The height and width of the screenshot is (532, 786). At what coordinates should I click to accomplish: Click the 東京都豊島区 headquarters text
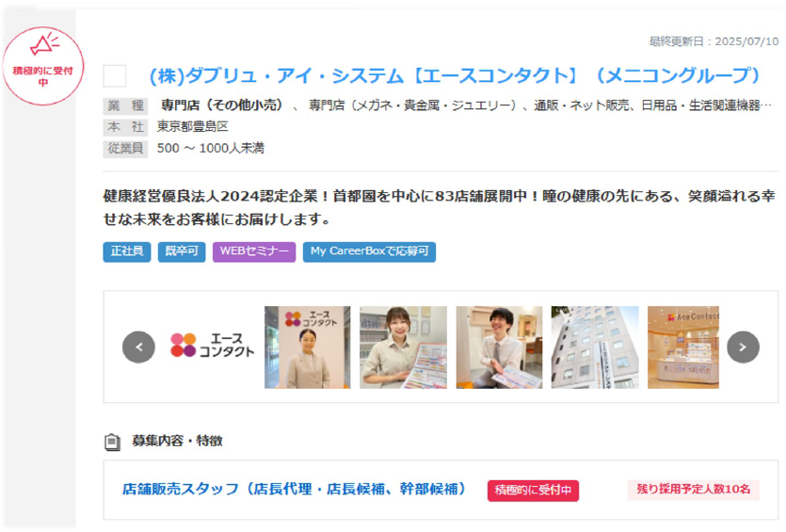click(x=192, y=126)
